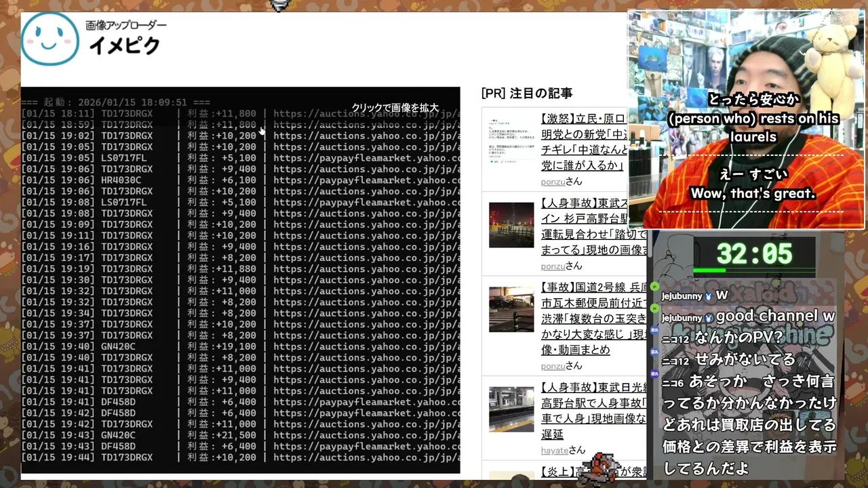Open the 【激怒】立民・原口 article thumbnail
The width and height of the screenshot is (868, 488).
pos(511,142)
